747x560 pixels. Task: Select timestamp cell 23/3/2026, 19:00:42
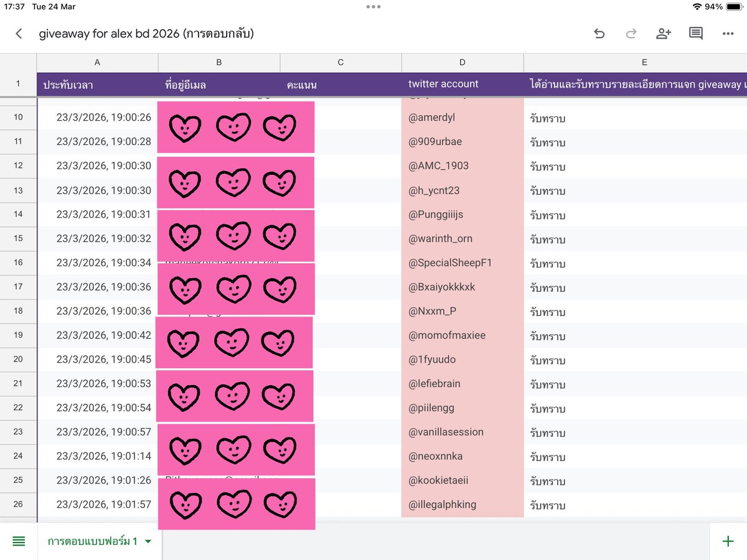pos(97,335)
